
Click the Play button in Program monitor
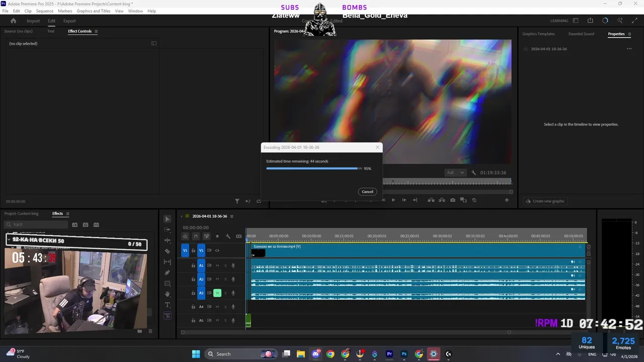393,200
